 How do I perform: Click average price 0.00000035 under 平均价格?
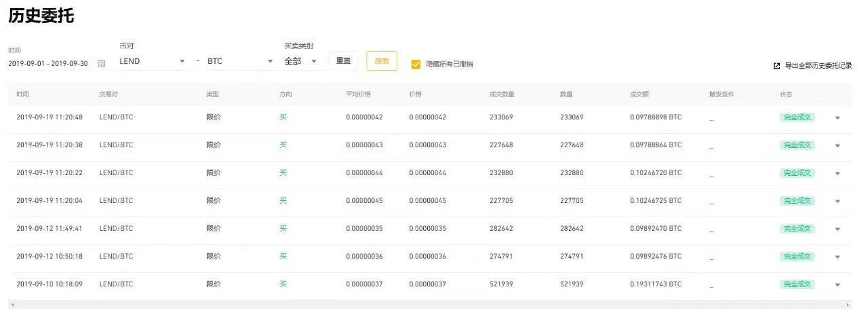[364, 229]
